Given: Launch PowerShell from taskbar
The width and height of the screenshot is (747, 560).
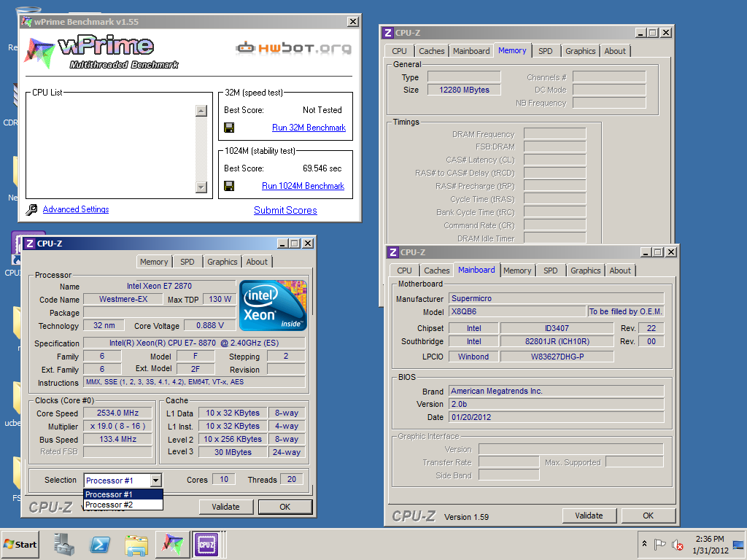Looking at the screenshot, I should coord(100,544).
